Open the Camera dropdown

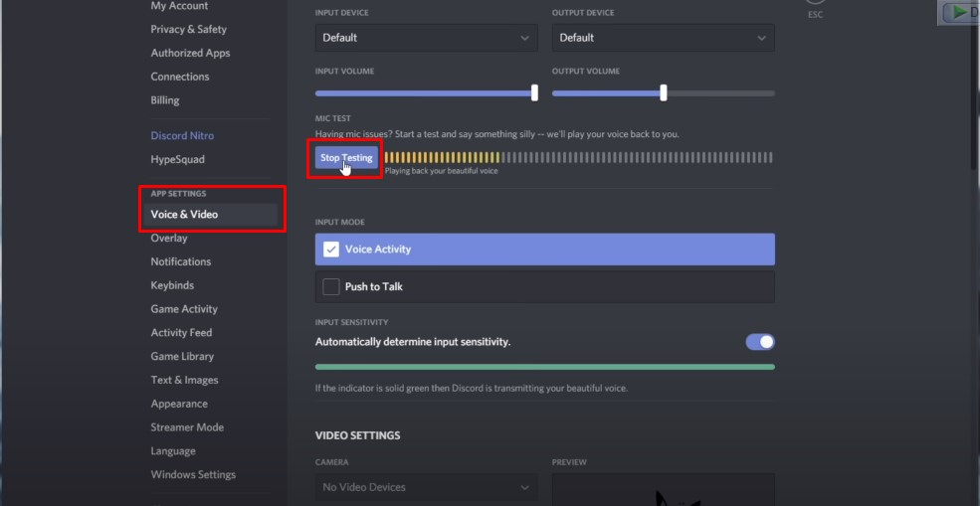pos(426,487)
